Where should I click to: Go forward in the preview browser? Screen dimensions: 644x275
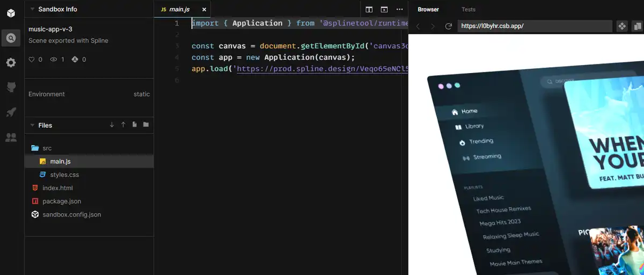coord(433,26)
